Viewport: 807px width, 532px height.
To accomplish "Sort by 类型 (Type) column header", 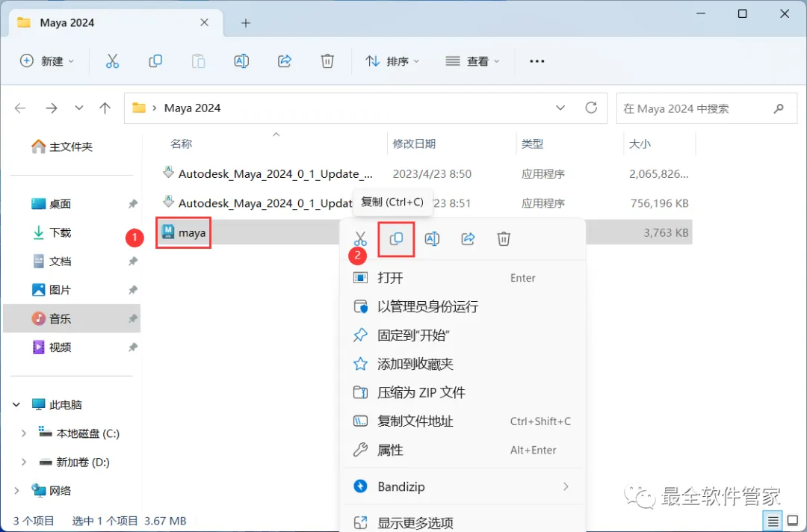I will [532, 144].
